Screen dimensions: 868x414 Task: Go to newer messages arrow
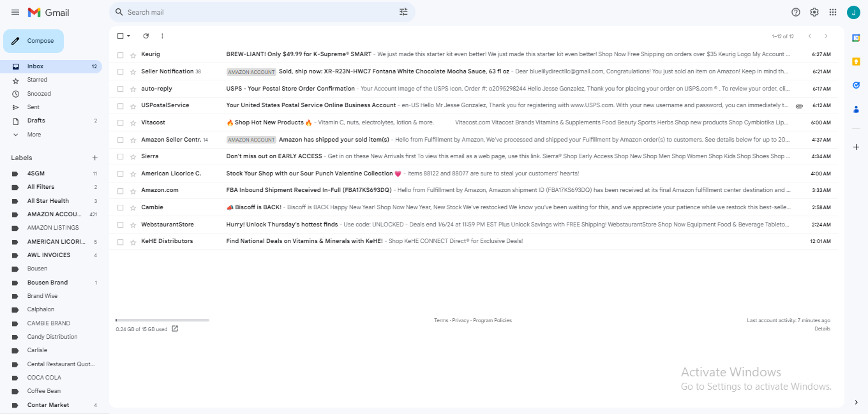pyautogui.click(x=810, y=36)
